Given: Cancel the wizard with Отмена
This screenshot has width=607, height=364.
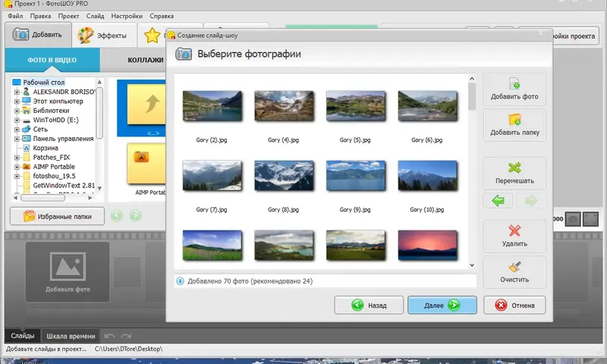Looking at the screenshot, I should [514, 305].
